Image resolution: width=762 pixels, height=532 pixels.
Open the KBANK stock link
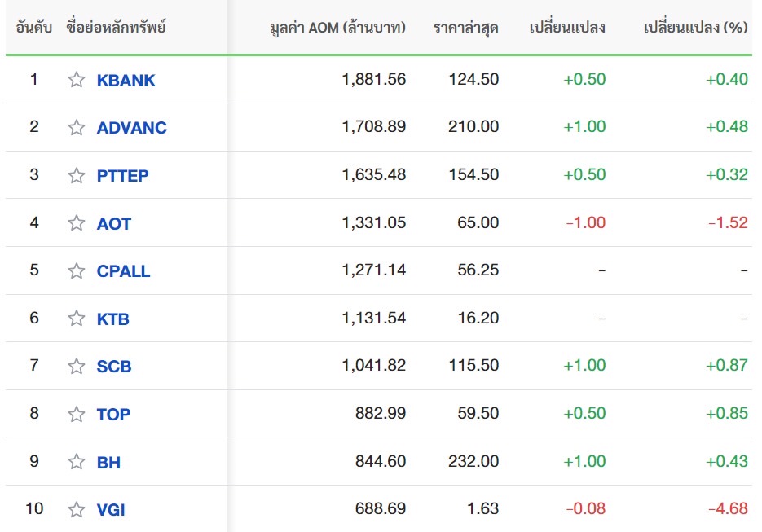126,80
